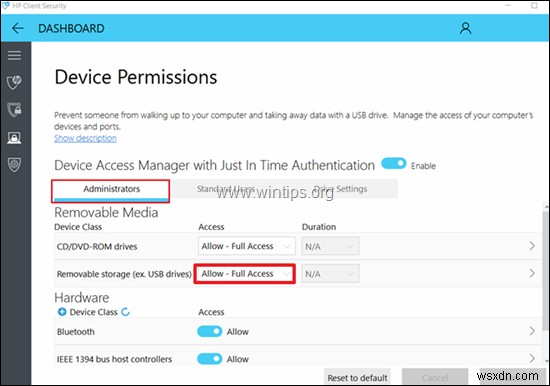Image resolution: width=550 pixels, height=386 pixels.
Task: Add a hardware device class with plus icon
Action: (x=62, y=312)
